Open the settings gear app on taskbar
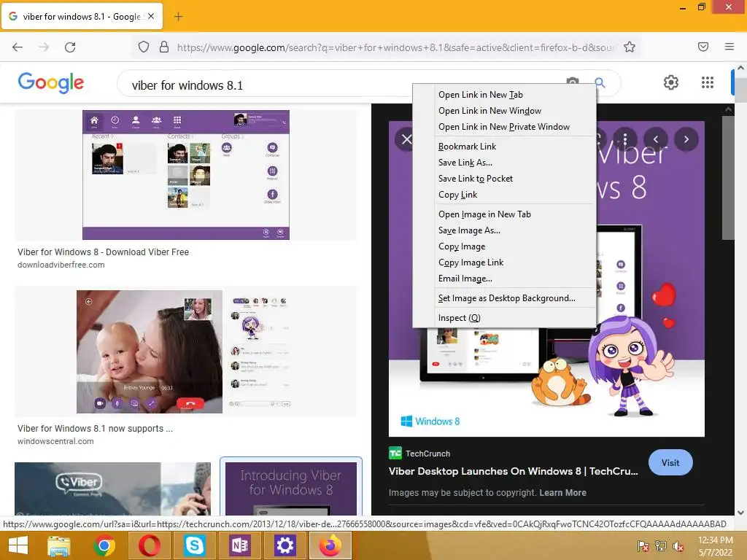747x560 pixels. [x=285, y=545]
